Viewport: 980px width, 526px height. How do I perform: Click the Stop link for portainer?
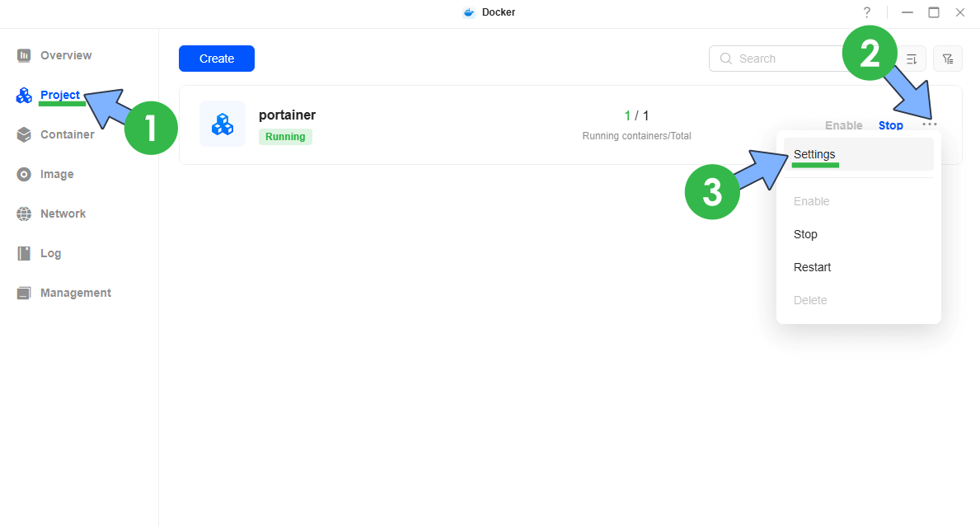tap(890, 125)
